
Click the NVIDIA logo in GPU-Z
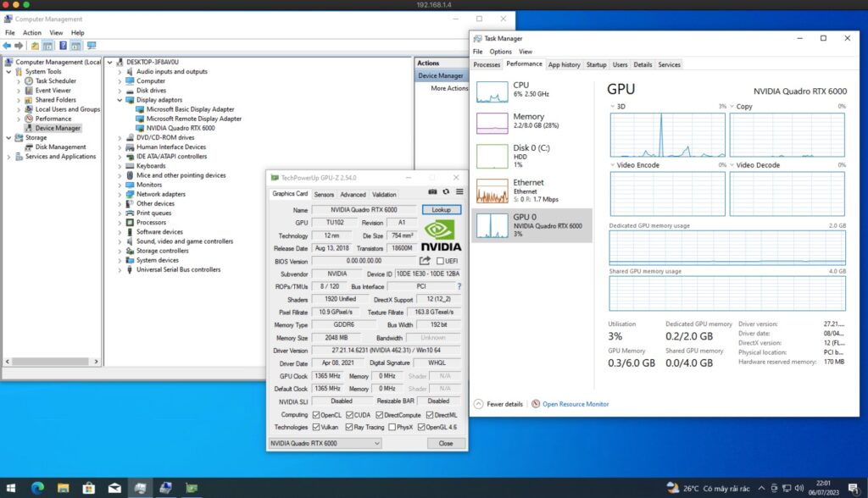441,236
